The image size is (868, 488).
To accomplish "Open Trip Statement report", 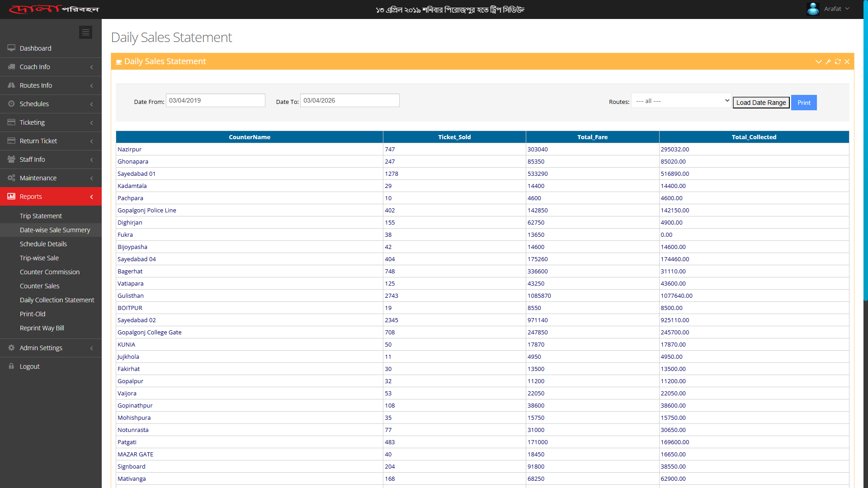I will pos(41,216).
